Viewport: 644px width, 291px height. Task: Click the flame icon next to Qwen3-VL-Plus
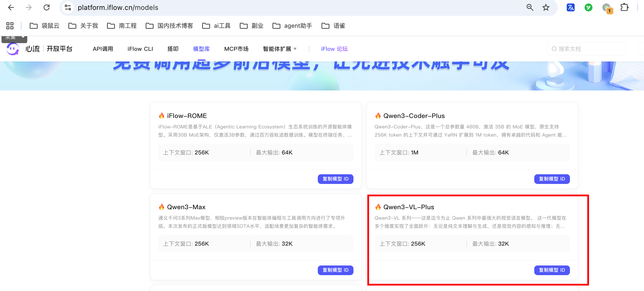378,207
